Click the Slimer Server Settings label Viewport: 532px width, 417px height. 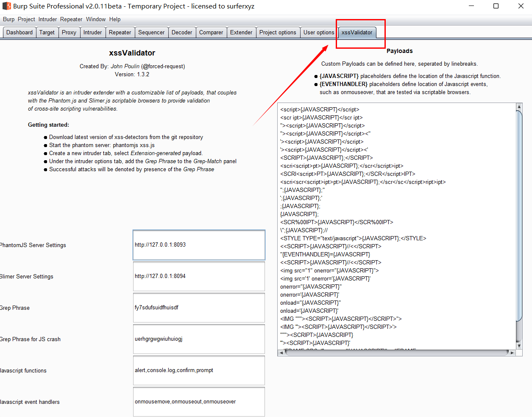26,276
